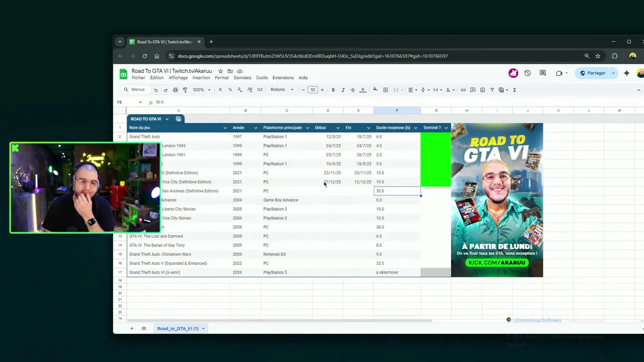Toggle italic formatting

click(343, 90)
